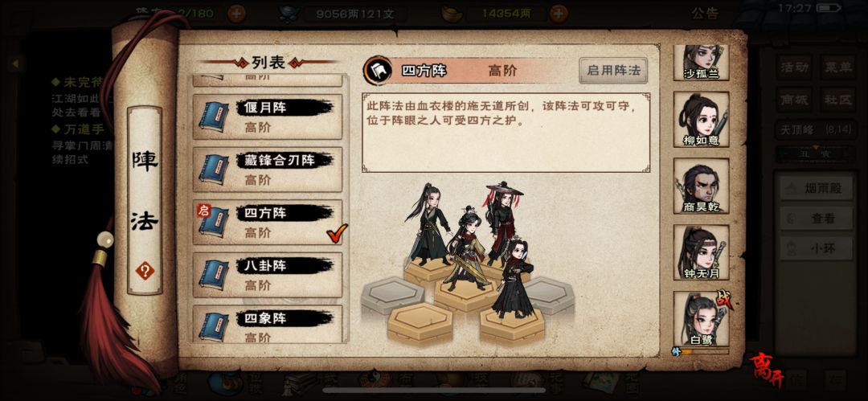Click the 启用阵法 button

point(613,71)
